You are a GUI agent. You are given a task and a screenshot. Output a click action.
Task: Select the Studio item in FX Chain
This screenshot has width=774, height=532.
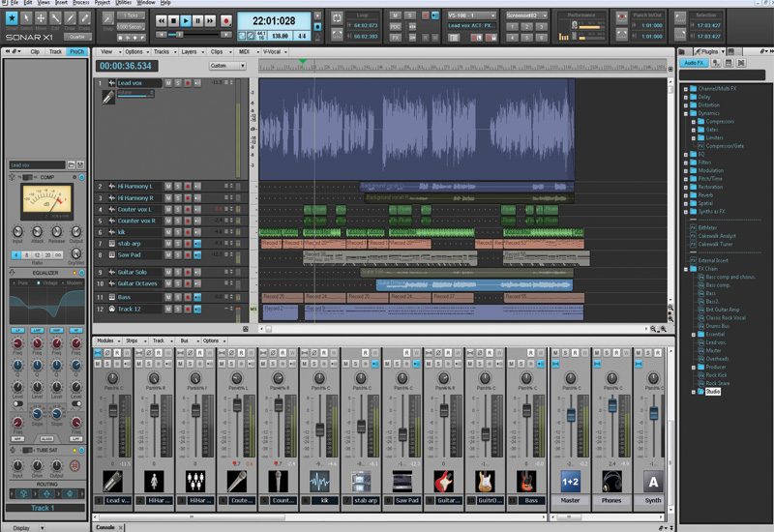[713, 392]
